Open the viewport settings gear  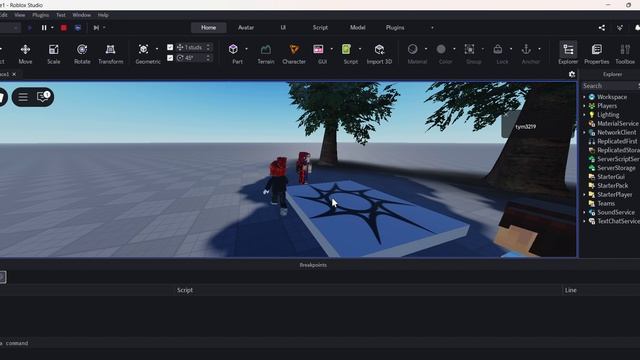(x=572, y=74)
